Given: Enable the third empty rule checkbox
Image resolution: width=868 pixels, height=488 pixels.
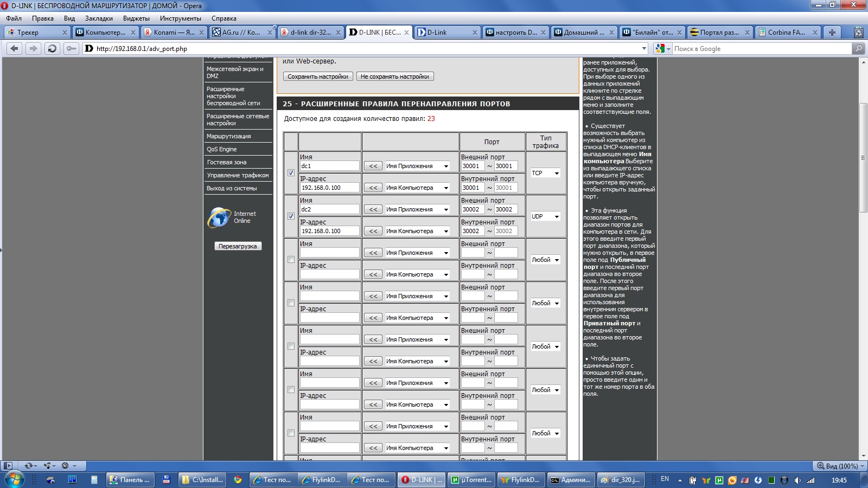Looking at the screenshot, I should tap(291, 260).
